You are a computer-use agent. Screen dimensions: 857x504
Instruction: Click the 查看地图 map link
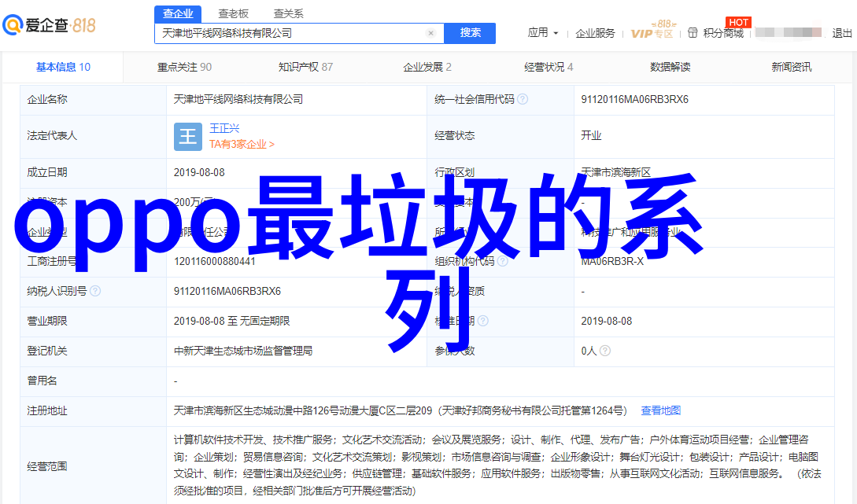(x=661, y=410)
